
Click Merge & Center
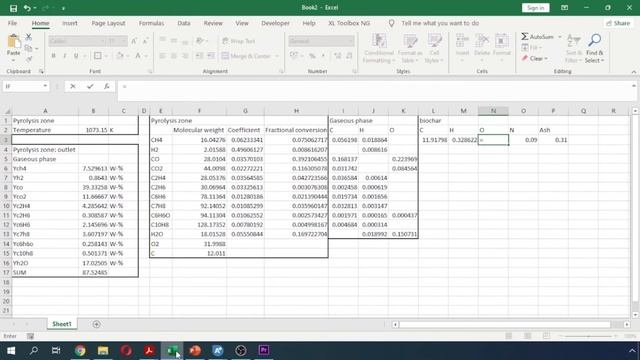(x=246, y=56)
